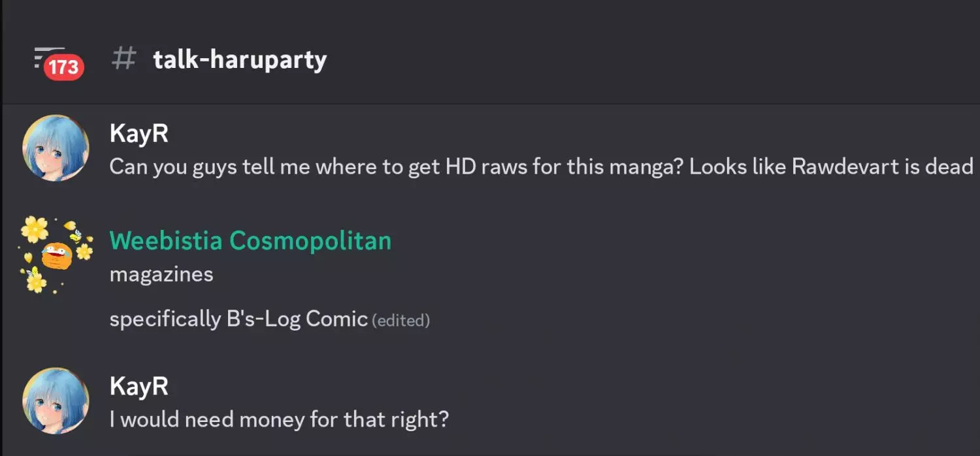
Task: Click KayR username above the money question
Action: tap(139, 386)
